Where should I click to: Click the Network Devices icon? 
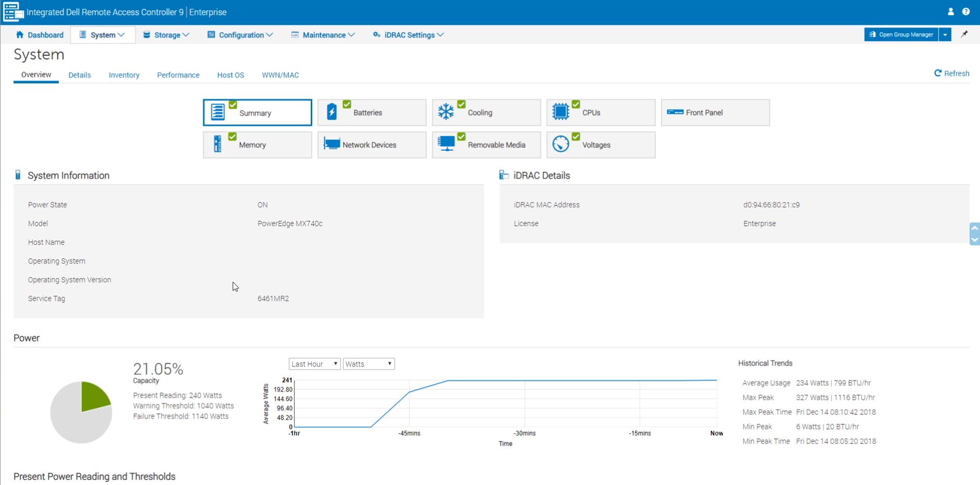pos(332,144)
